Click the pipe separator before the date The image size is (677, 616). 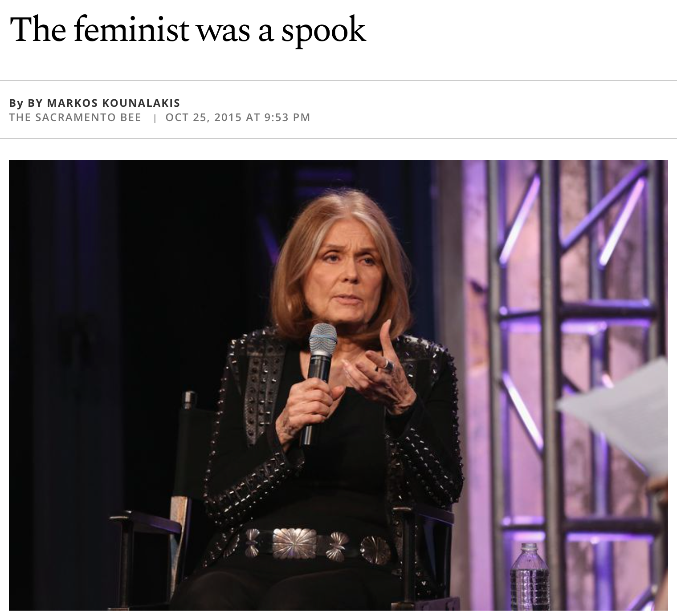point(153,118)
